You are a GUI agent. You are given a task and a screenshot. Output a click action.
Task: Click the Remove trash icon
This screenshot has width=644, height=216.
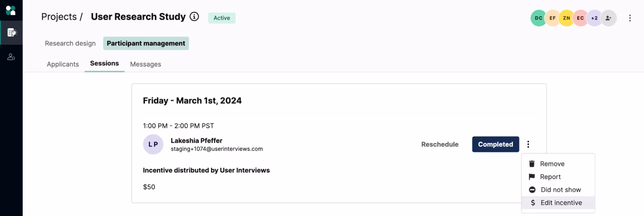click(x=532, y=164)
